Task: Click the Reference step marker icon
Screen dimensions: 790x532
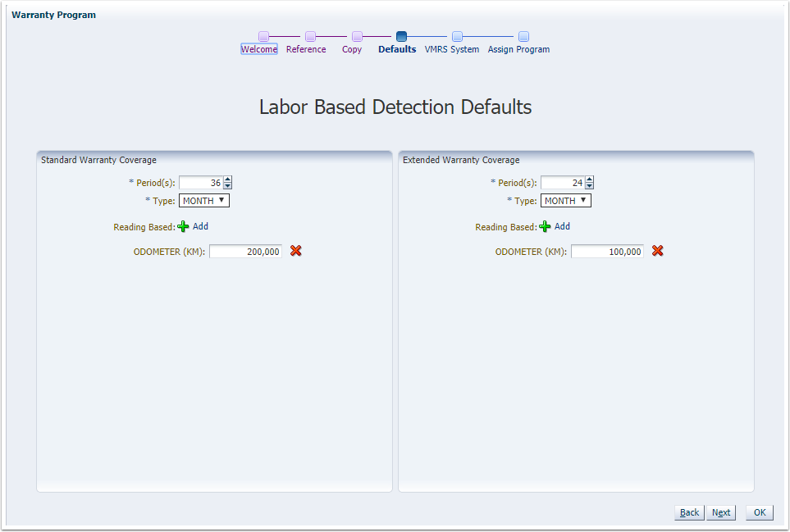Action: 310,36
